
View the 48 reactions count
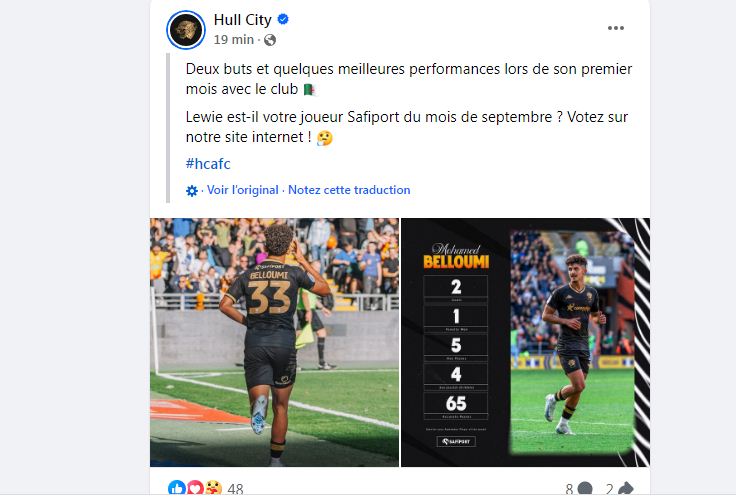tap(235, 489)
